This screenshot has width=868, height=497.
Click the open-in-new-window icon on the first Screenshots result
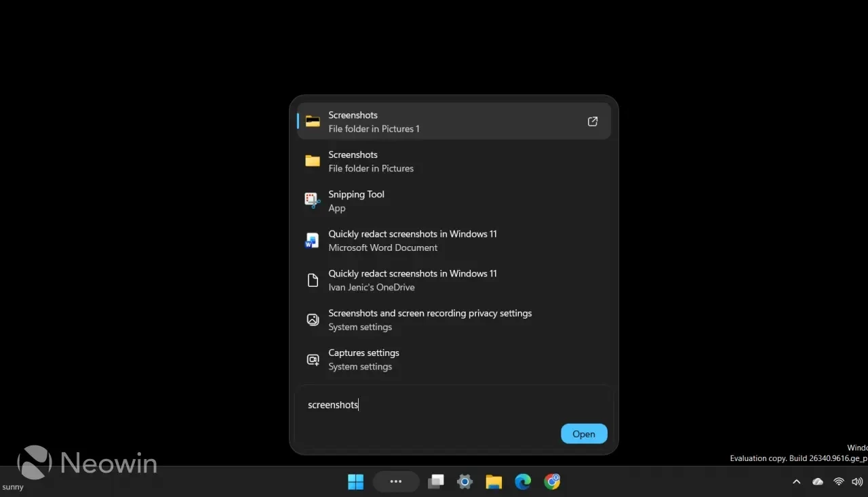pos(593,121)
